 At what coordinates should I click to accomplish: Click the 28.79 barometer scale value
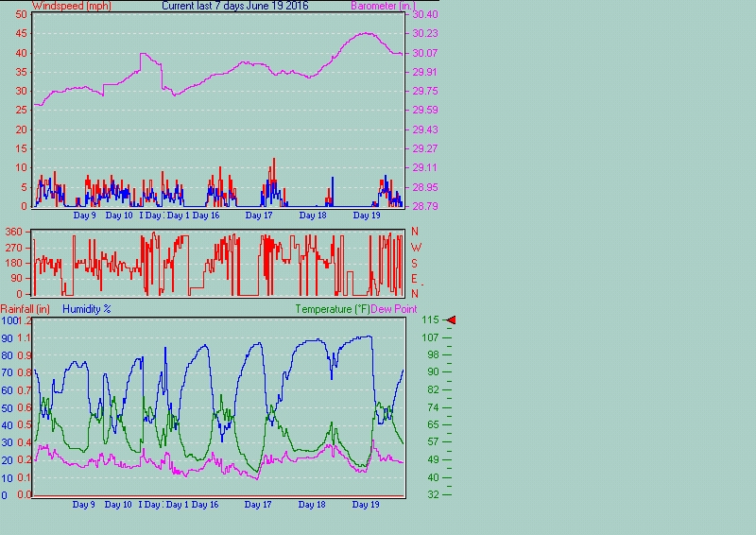424,206
